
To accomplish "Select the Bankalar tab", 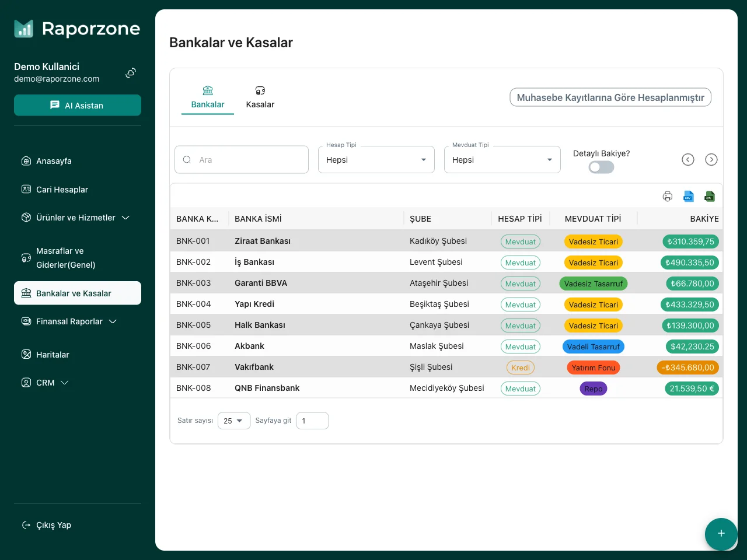I will (x=208, y=97).
